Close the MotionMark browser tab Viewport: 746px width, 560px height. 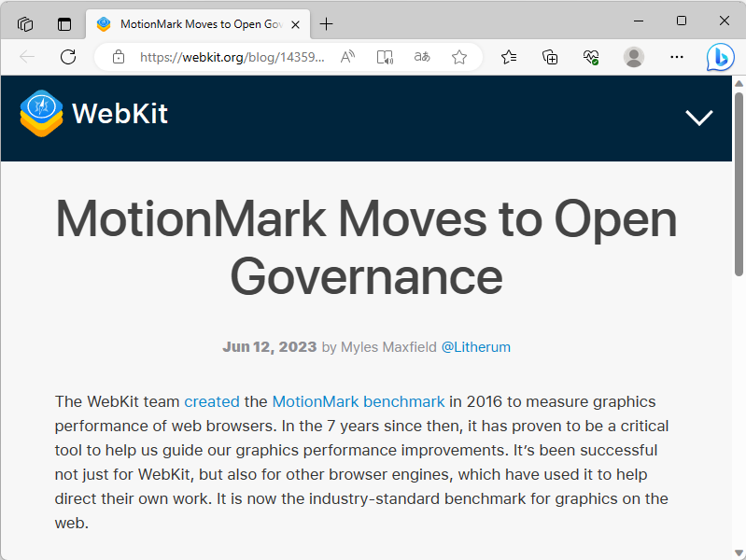[x=295, y=24]
